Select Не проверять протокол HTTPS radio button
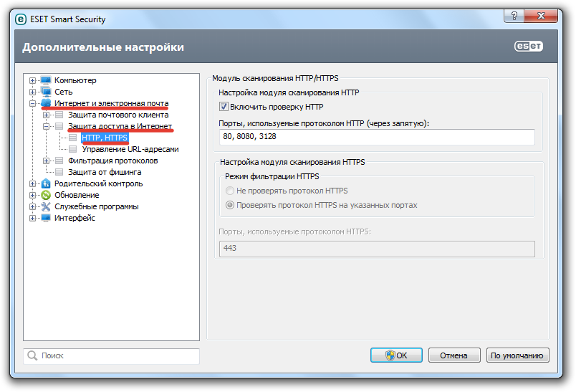The width and height of the screenshot is (576, 392). click(x=229, y=191)
